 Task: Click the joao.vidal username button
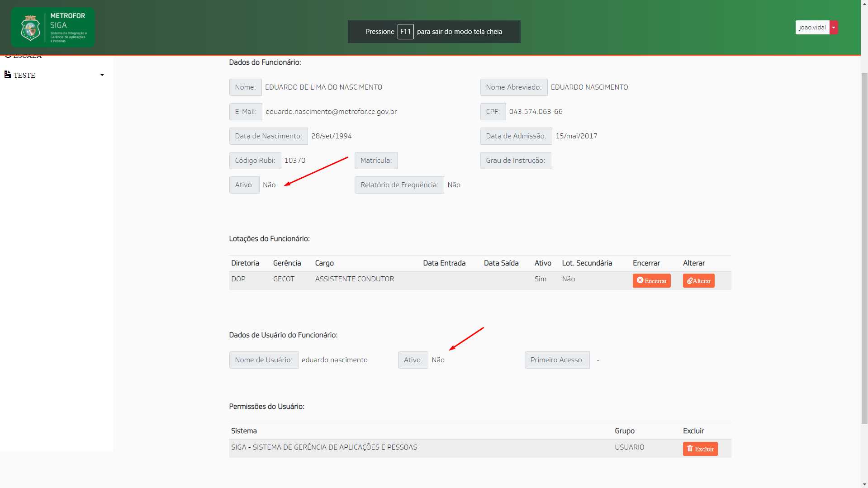click(x=812, y=28)
